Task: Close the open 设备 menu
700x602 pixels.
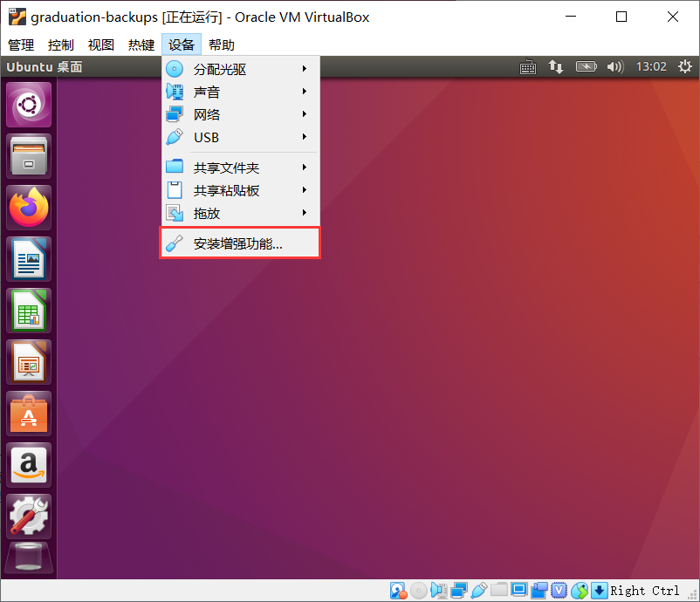Action: [182, 44]
